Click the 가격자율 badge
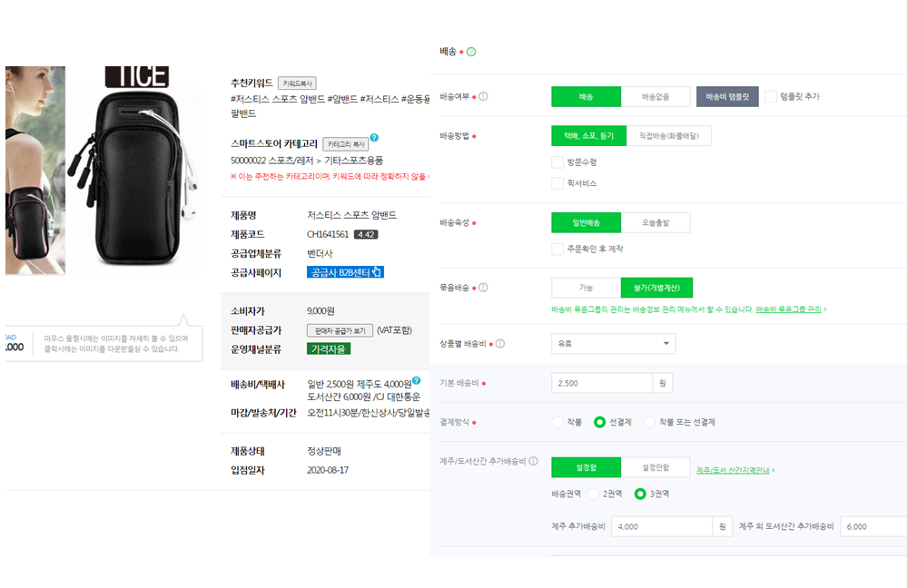This screenshot has height=588, width=907. [328, 349]
